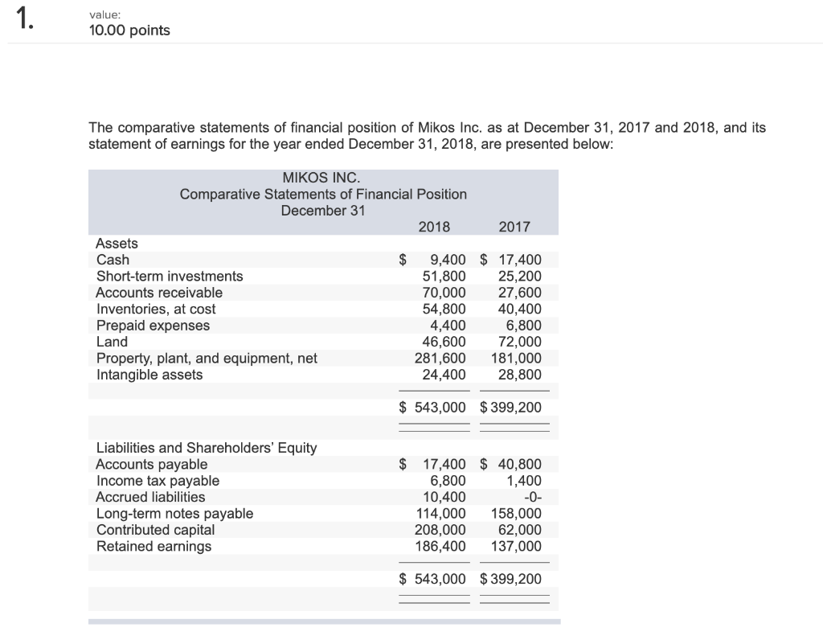This screenshot has width=823, height=644.
Task: Select Prepaid expenses 2018 value 4,400
Action: tap(448, 326)
